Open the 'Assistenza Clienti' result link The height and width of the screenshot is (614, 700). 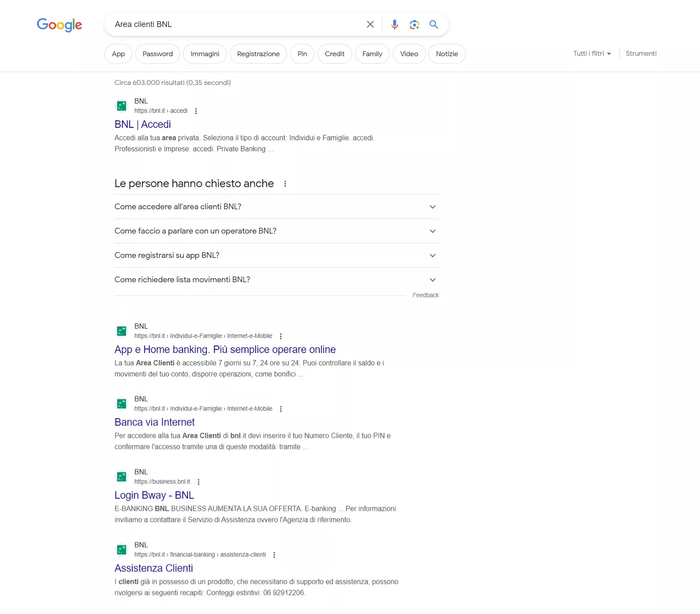tap(154, 568)
